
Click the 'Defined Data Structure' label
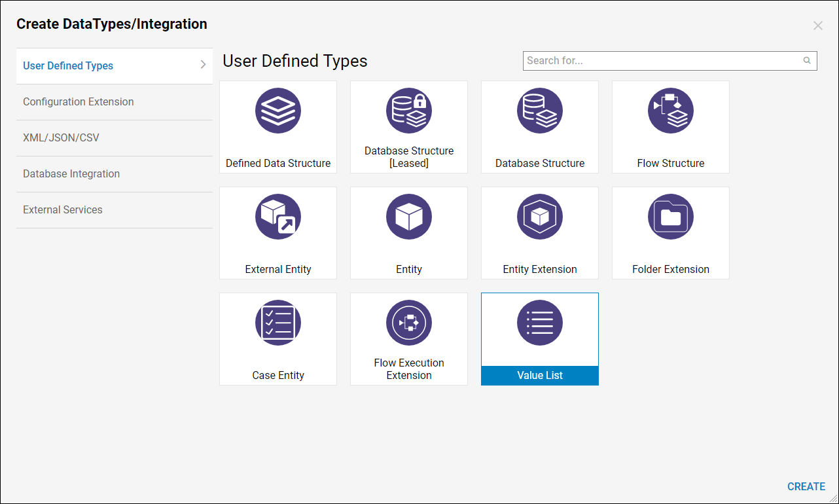(278, 163)
